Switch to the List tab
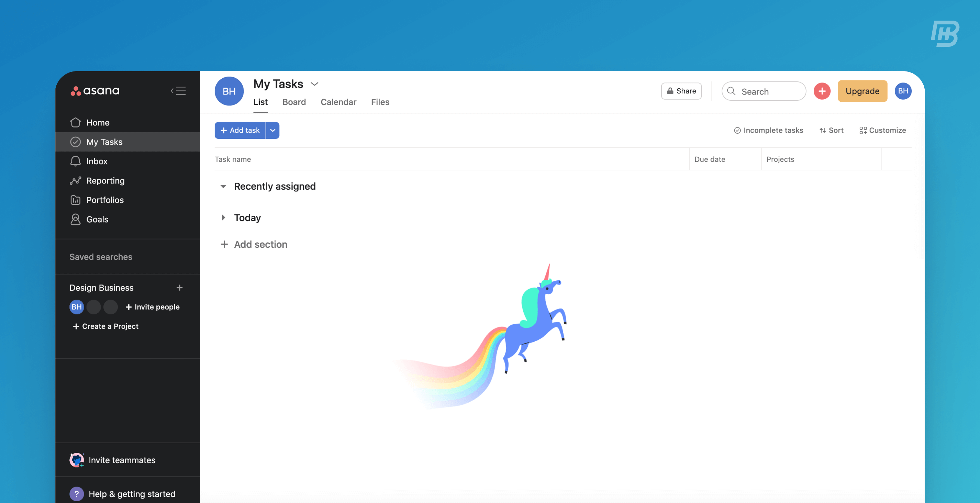The width and height of the screenshot is (980, 503). (260, 102)
